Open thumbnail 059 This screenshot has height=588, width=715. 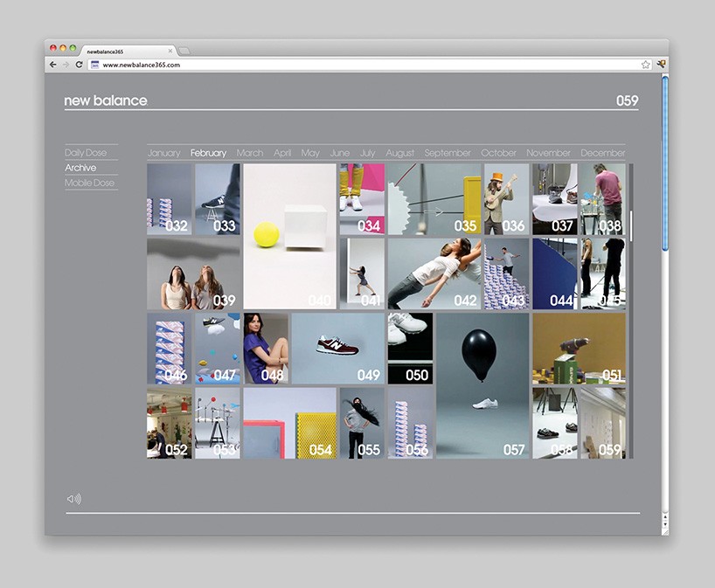coord(603,424)
